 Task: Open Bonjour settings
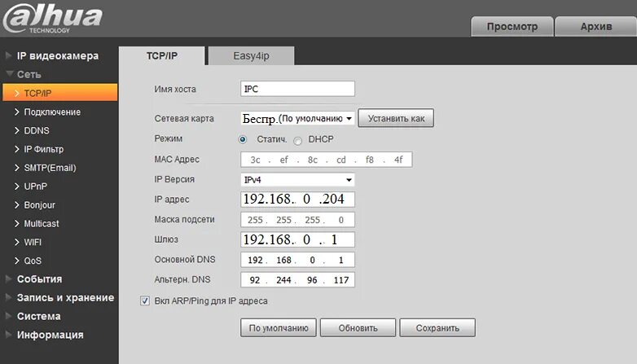pos(39,205)
